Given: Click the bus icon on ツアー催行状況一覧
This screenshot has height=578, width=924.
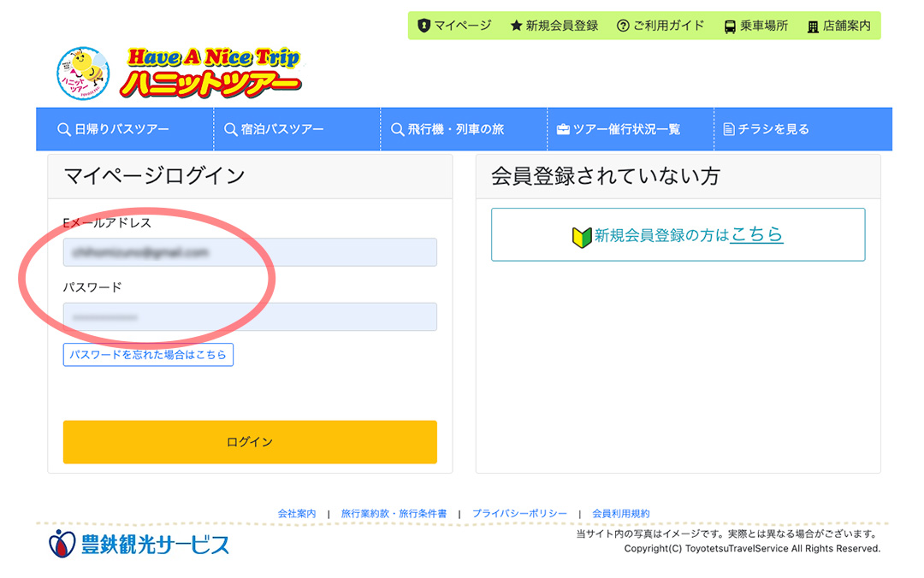Looking at the screenshot, I should coord(565,128).
